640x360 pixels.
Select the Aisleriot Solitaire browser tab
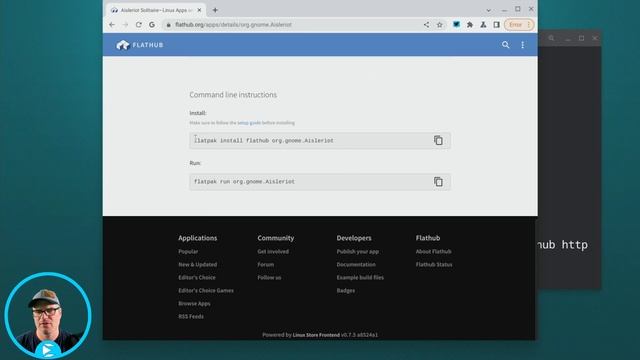click(155, 10)
